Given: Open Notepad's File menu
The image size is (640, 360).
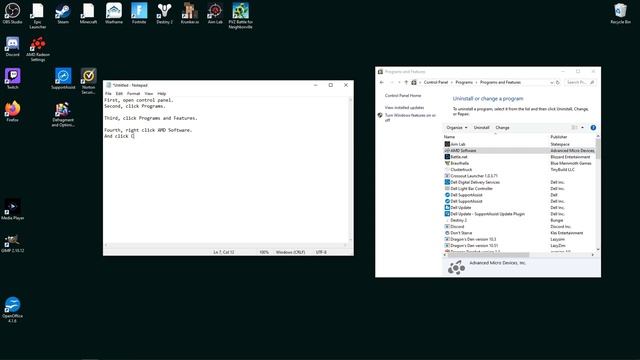Looking at the screenshot, I should tap(108, 93).
